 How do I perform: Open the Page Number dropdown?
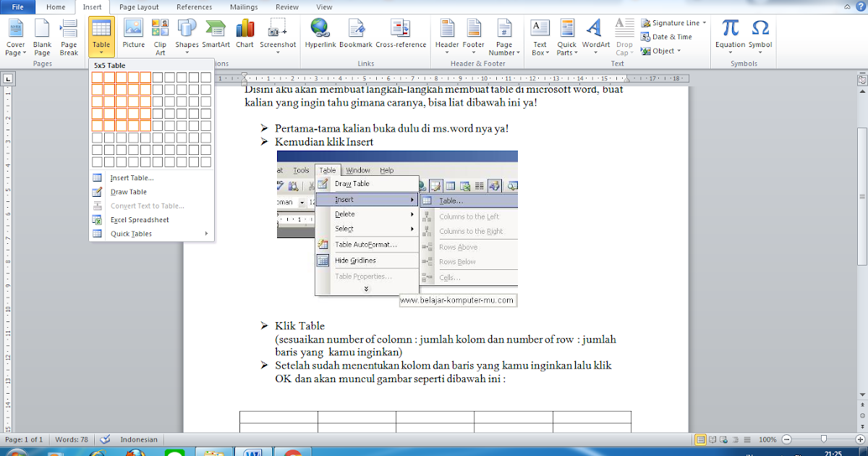pyautogui.click(x=504, y=36)
